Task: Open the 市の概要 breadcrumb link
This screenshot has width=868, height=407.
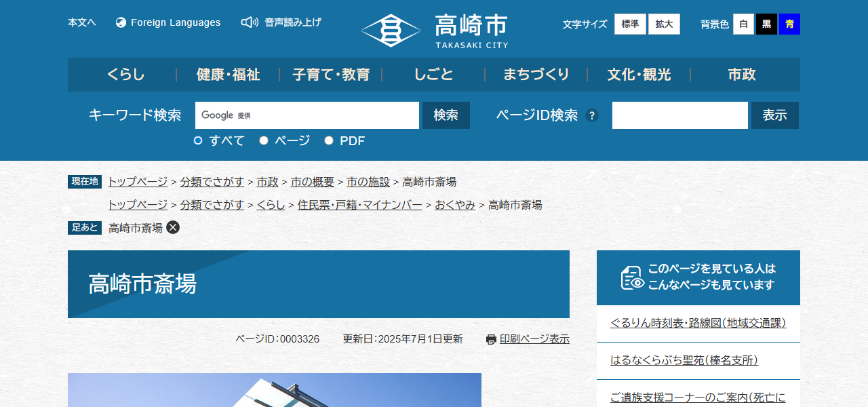Action: [313, 182]
